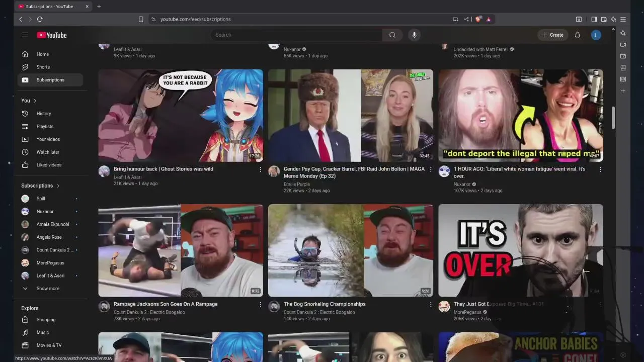Image resolution: width=644 pixels, height=362 pixels.
Task: Click 'Bring humour back' video title
Action: 164,169
